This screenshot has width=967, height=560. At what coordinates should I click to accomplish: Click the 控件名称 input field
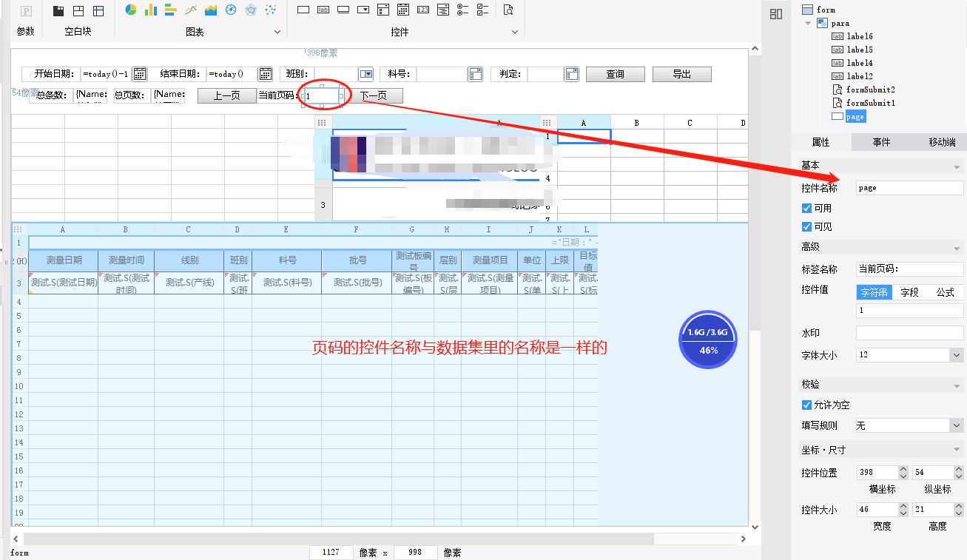[909, 188]
